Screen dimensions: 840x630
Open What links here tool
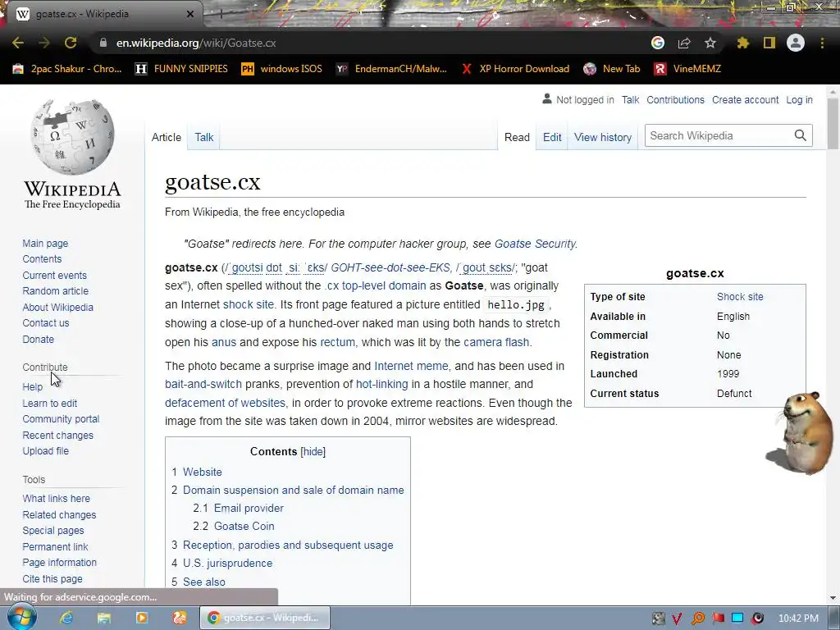pyautogui.click(x=57, y=498)
